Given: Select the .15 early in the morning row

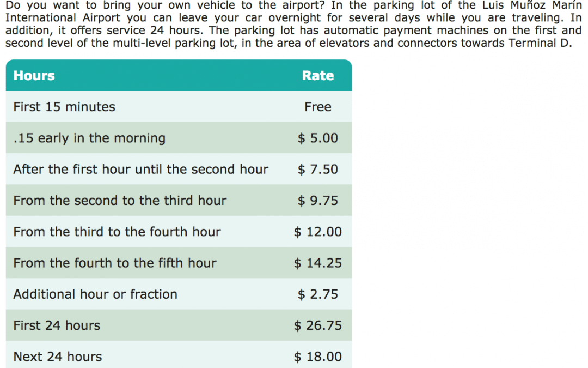Looking at the screenshot, I should pyautogui.click(x=179, y=138).
